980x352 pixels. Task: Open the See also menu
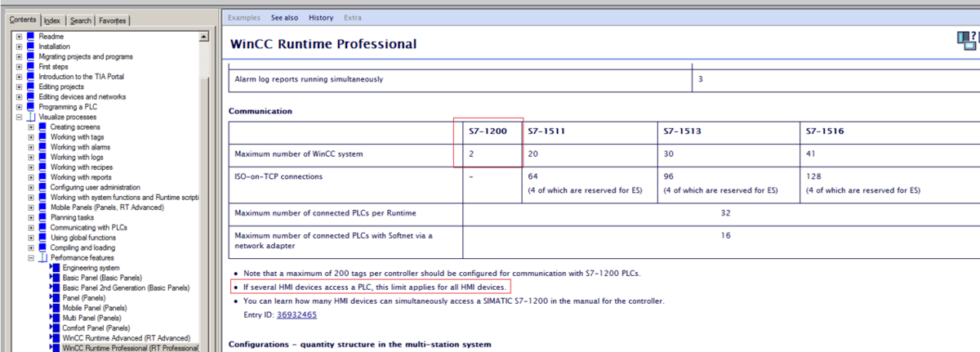click(x=284, y=17)
